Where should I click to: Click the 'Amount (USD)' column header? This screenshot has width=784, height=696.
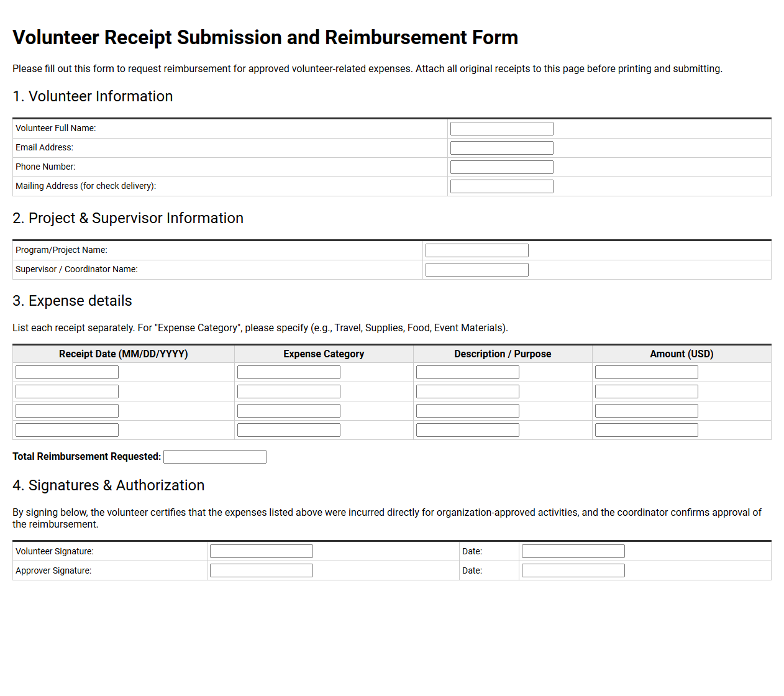tap(681, 354)
